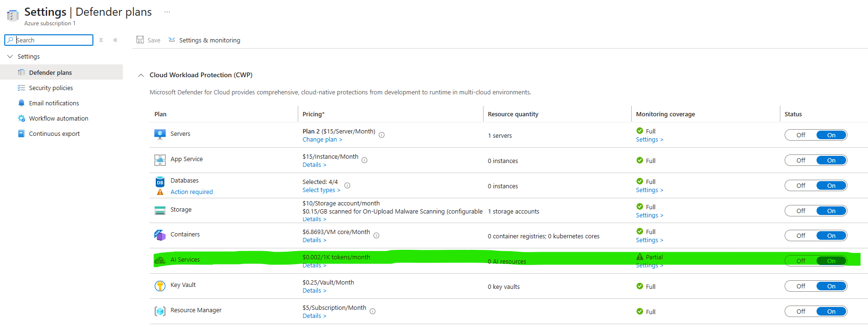Image resolution: width=868 pixels, height=327 pixels.
Task: Collapse the sidebar with double chevron
Action: pos(115,40)
